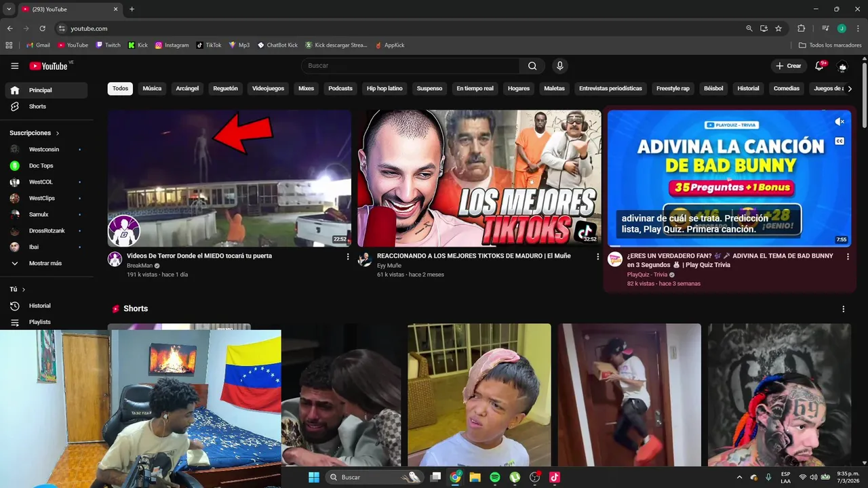868x488 pixels.
Task: Open the new tab plus button
Action: click(x=132, y=9)
